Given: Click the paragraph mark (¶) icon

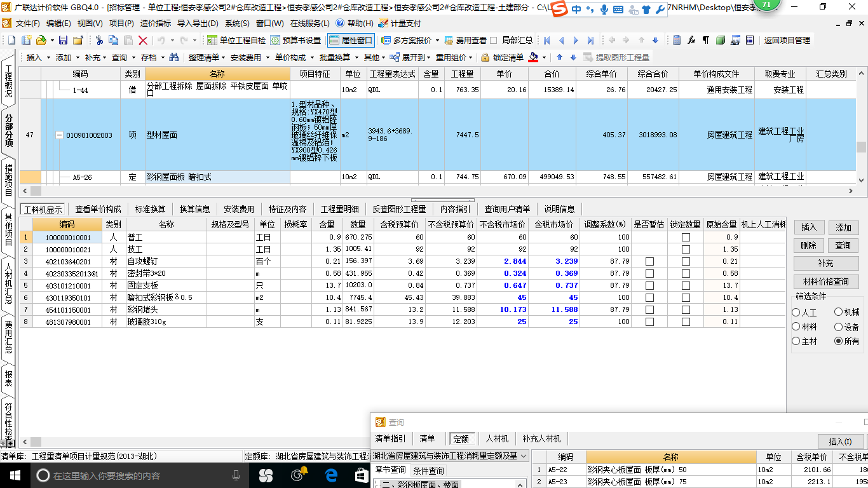Looking at the screenshot, I should click(706, 40).
